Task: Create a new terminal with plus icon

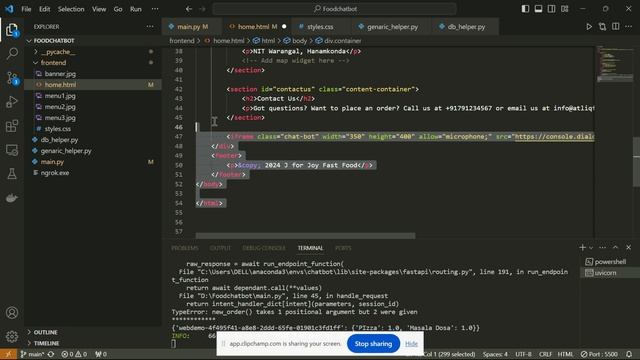Action: 582,247
